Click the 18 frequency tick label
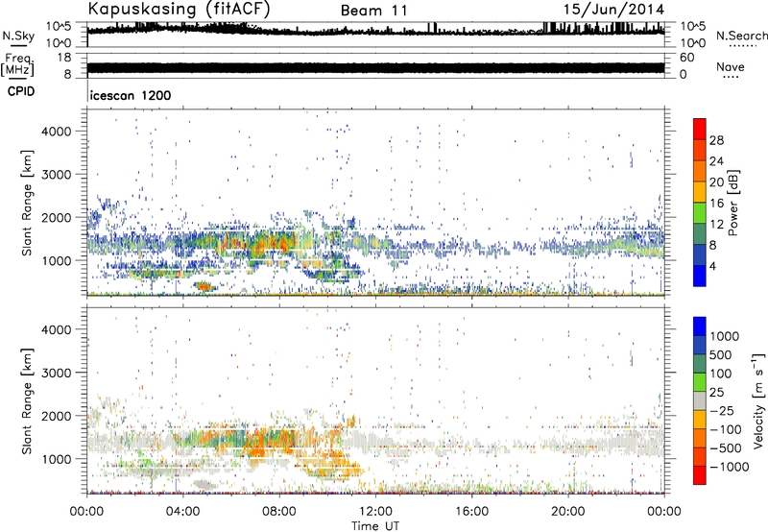Viewport: 768px width, 532px height. [64, 58]
